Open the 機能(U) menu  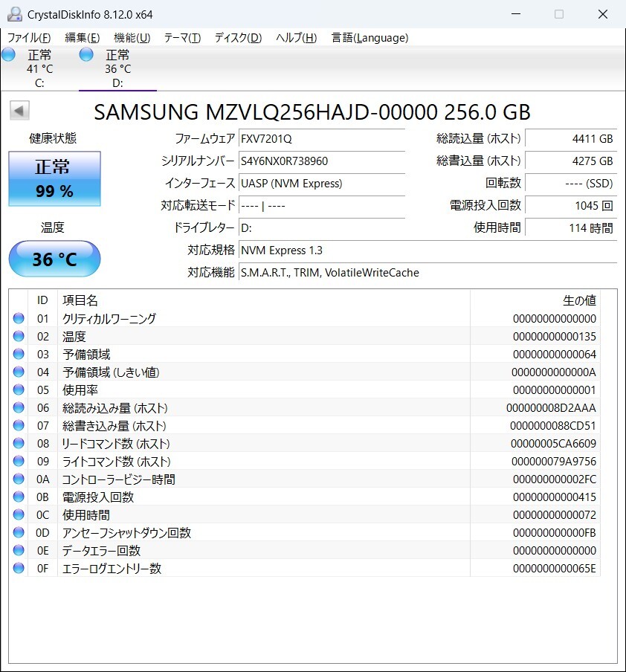click(132, 38)
